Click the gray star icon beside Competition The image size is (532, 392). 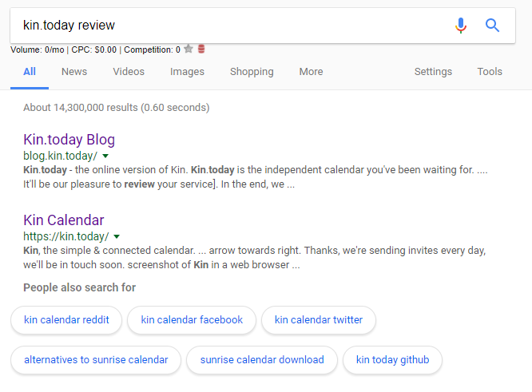pos(189,49)
